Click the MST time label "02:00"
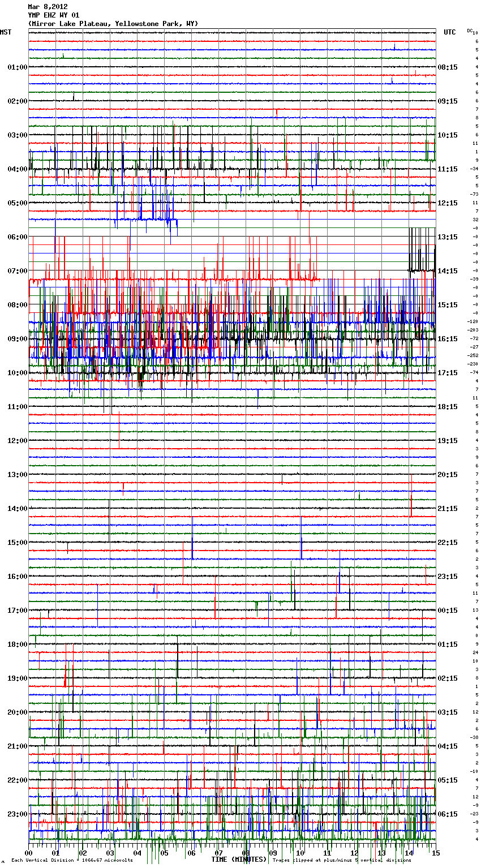This screenshot has height=868, width=481. coord(18,101)
